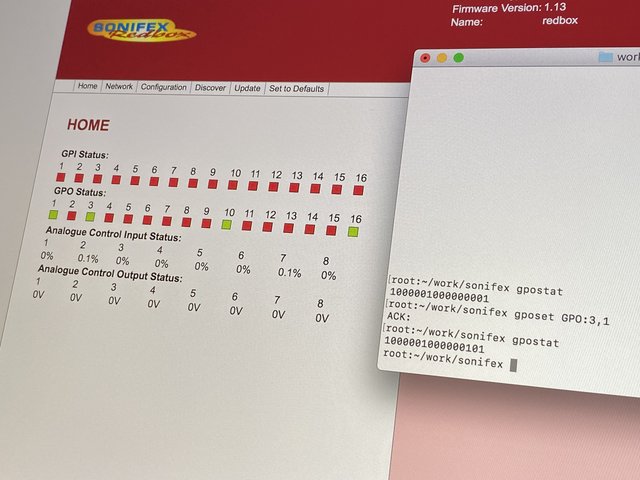Click red GPO status indicator 9
Image resolution: width=640 pixels, height=480 pixels.
207,223
